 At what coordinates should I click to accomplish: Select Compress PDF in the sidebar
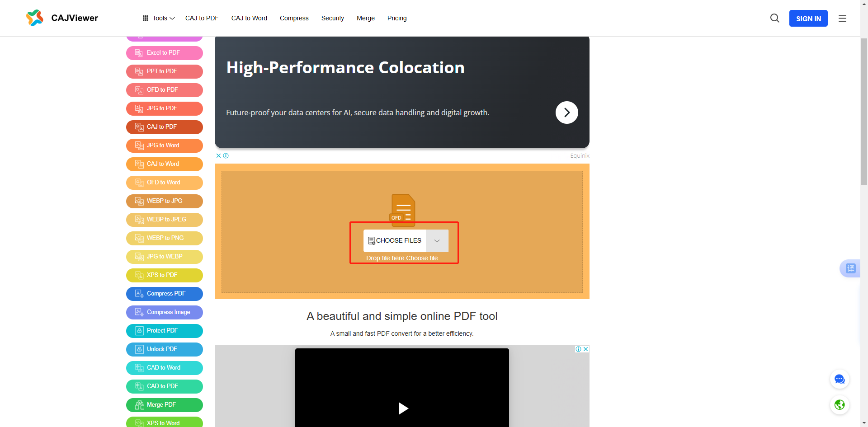click(165, 294)
